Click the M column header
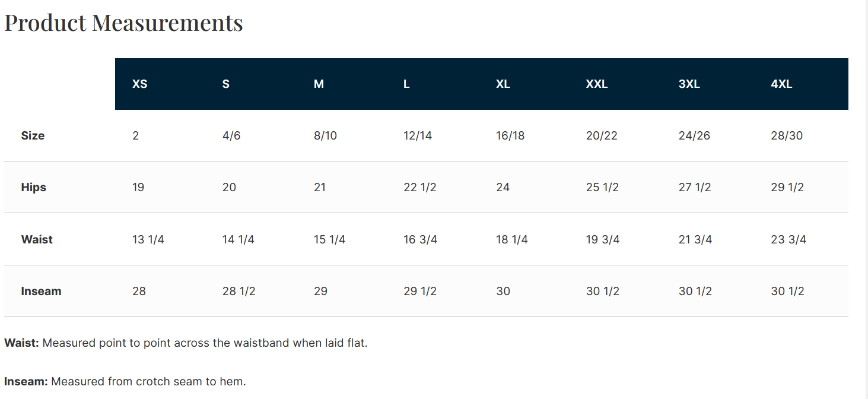Viewport: 868px width, 399px height. tap(319, 84)
